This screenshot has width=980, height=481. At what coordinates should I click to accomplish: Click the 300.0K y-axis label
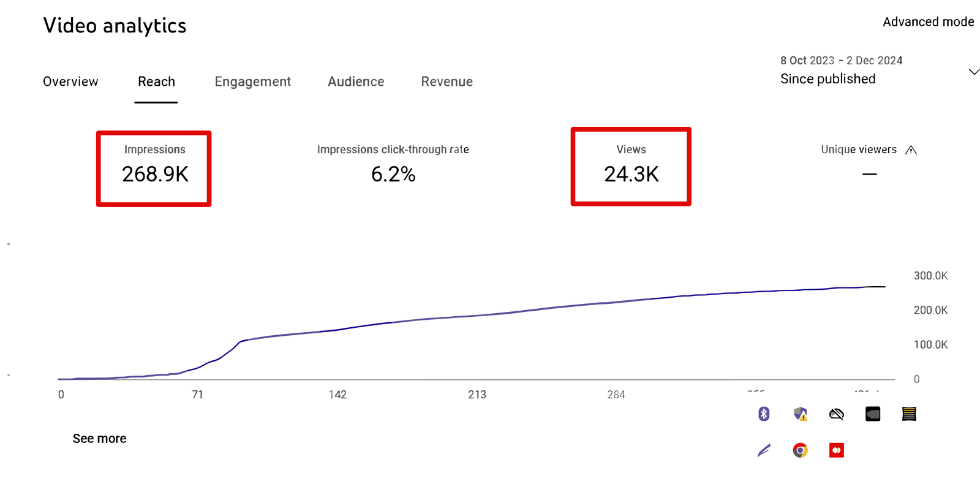(930, 276)
